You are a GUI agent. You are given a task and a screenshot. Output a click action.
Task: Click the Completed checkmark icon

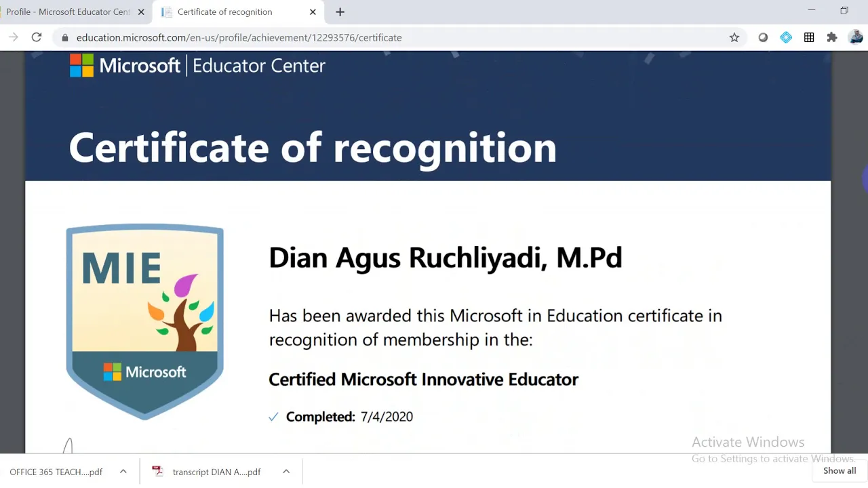[273, 417]
